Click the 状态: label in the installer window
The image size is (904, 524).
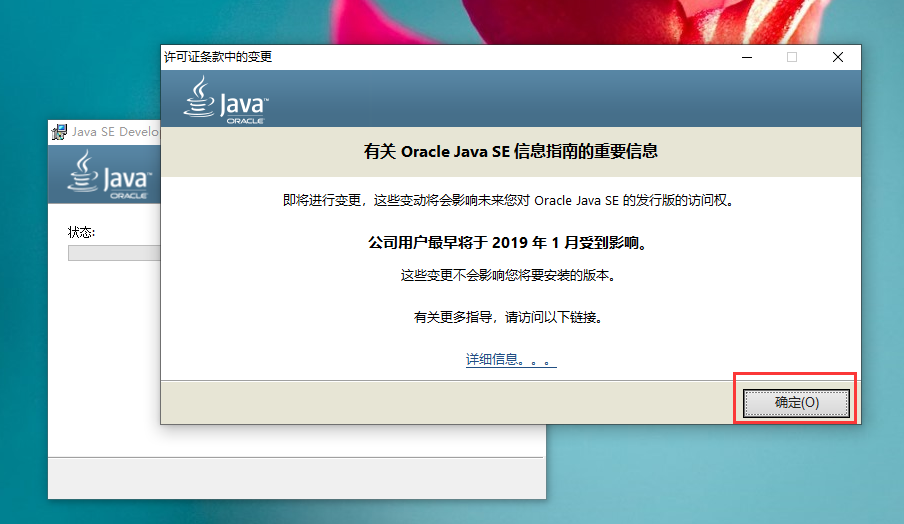(x=81, y=232)
